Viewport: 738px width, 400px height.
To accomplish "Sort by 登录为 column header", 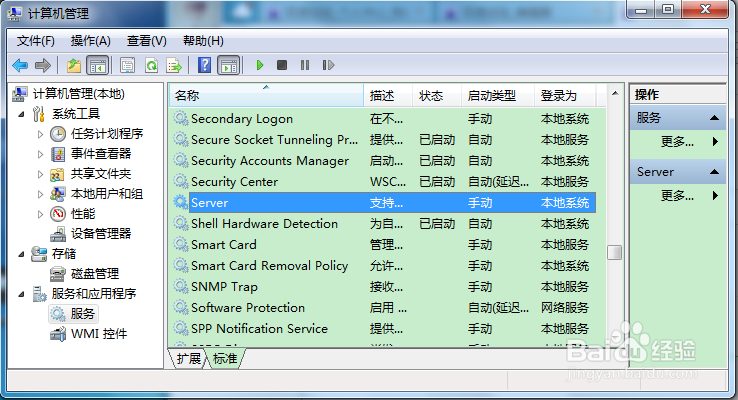I will [x=565, y=96].
